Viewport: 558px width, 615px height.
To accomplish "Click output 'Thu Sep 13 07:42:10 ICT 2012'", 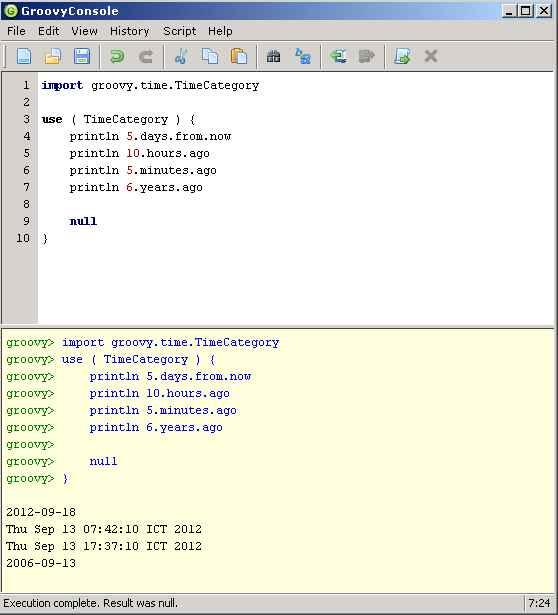I will coord(104,529).
